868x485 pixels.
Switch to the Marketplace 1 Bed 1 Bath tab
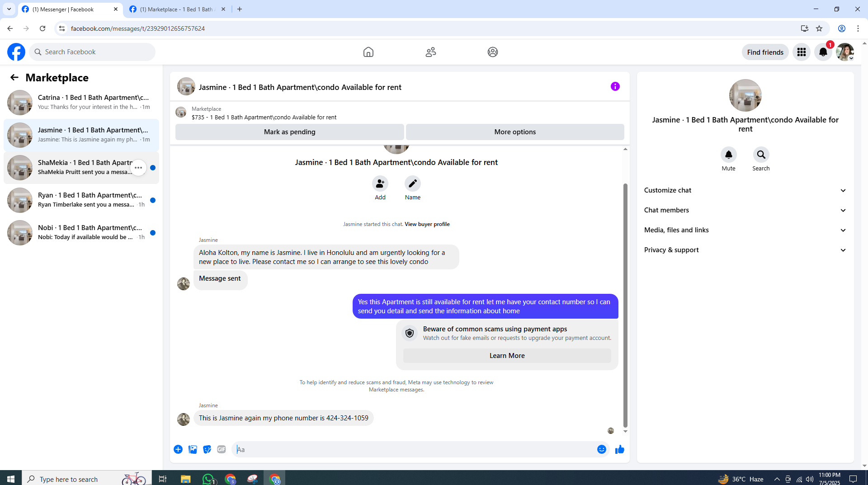click(177, 9)
